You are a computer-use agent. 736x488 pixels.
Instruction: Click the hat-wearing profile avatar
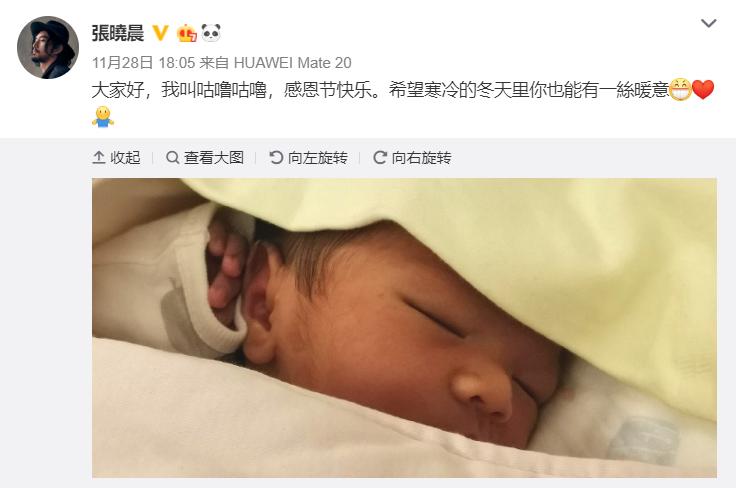point(48,47)
